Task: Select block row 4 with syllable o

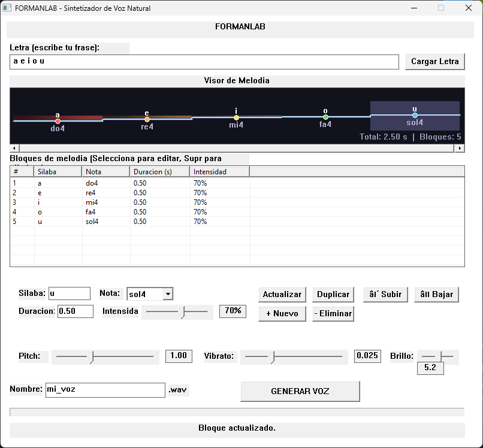Action: click(x=237, y=212)
